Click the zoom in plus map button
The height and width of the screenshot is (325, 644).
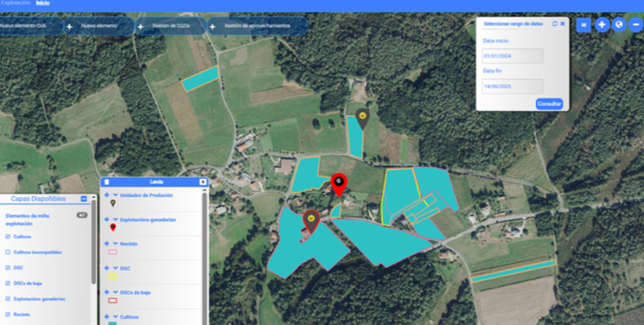click(602, 25)
